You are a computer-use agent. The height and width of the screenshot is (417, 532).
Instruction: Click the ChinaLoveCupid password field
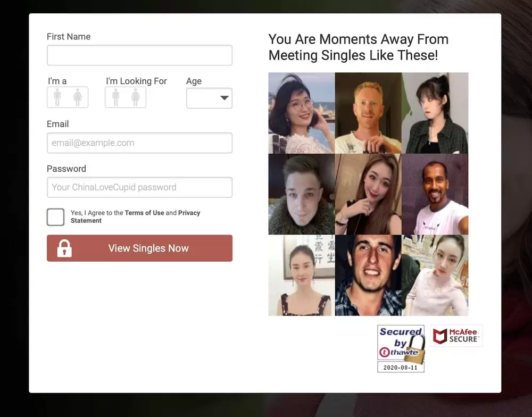139,187
